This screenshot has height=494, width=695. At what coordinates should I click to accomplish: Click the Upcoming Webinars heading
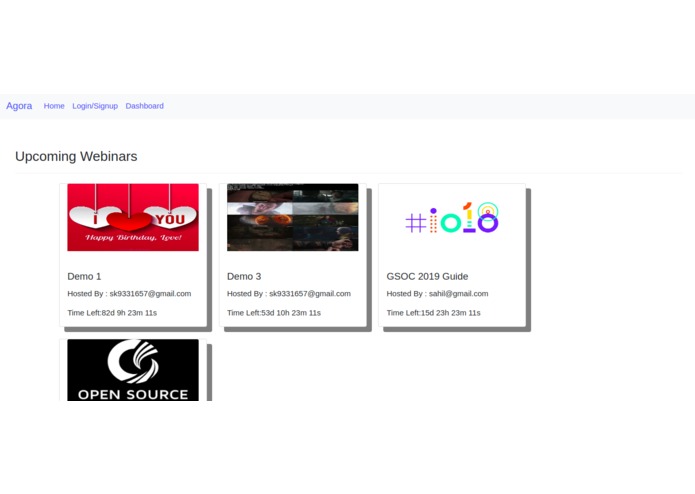tap(76, 156)
